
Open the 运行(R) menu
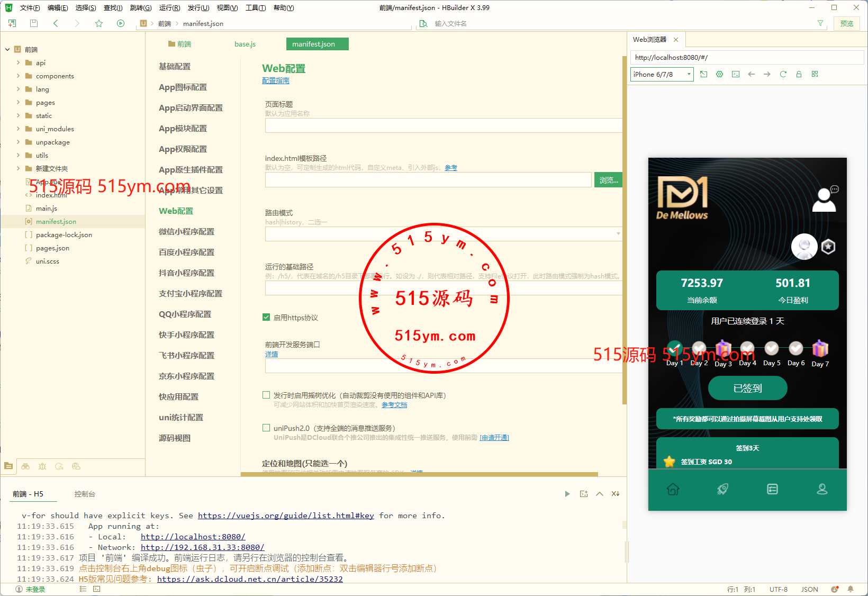[x=169, y=8]
